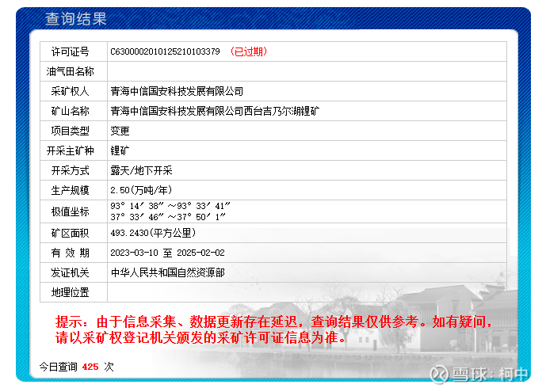Select the 地理位置 label cell
The height and width of the screenshot is (392, 546).
[x=74, y=292]
